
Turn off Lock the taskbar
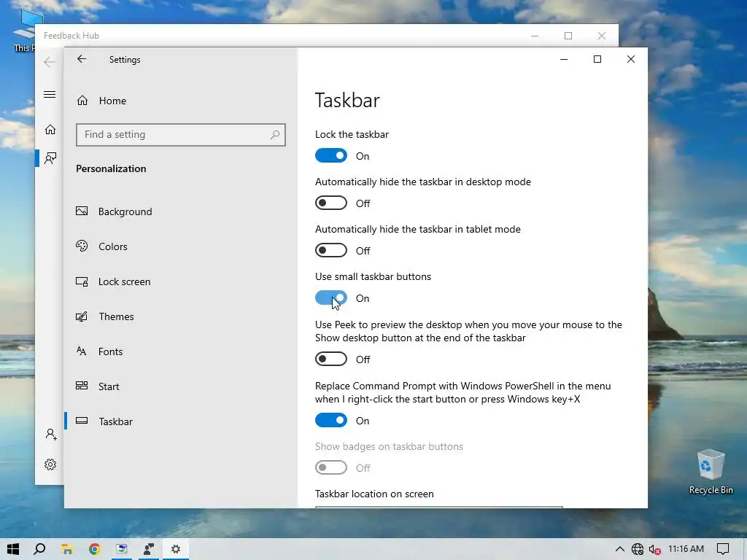point(331,156)
